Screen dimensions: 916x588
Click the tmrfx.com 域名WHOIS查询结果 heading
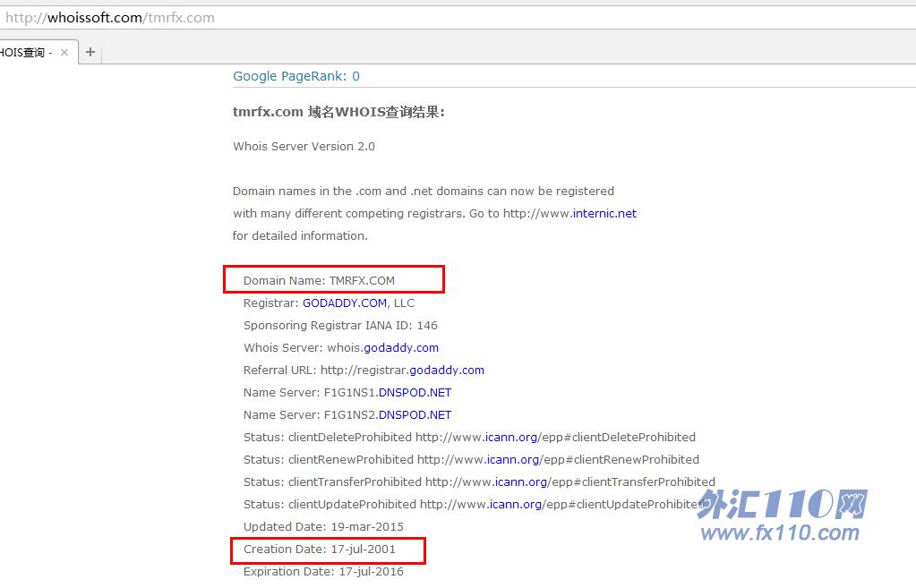338,112
